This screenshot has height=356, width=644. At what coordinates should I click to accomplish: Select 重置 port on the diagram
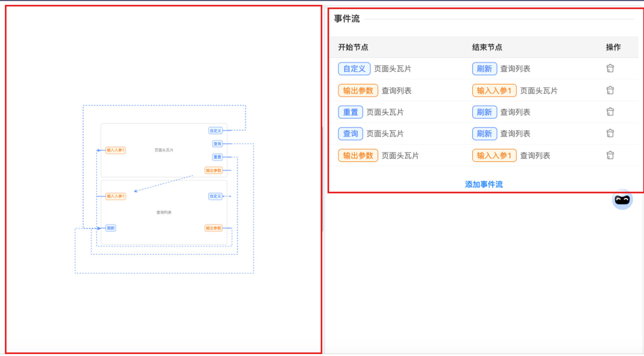click(x=217, y=157)
